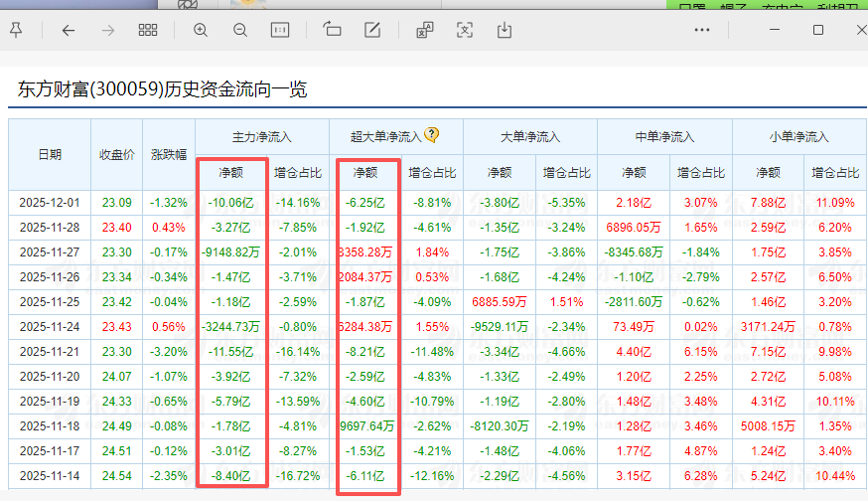
Task: Save the image with the download icon
Action: click(x=505, y=30)
